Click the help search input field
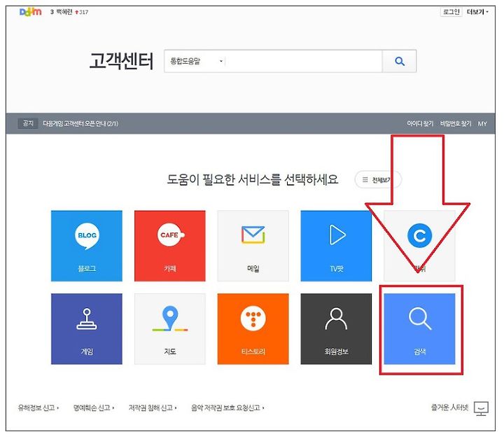This screenshot has height=439, width=504. (304, 61)
